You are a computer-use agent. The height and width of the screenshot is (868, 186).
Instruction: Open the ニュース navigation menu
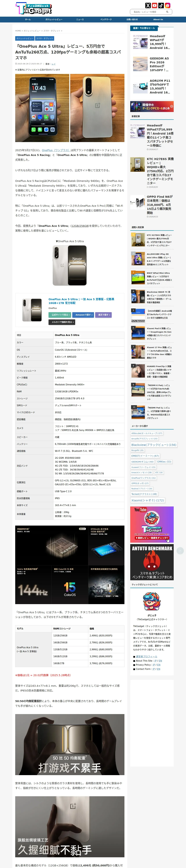click(x=80, y=20)
